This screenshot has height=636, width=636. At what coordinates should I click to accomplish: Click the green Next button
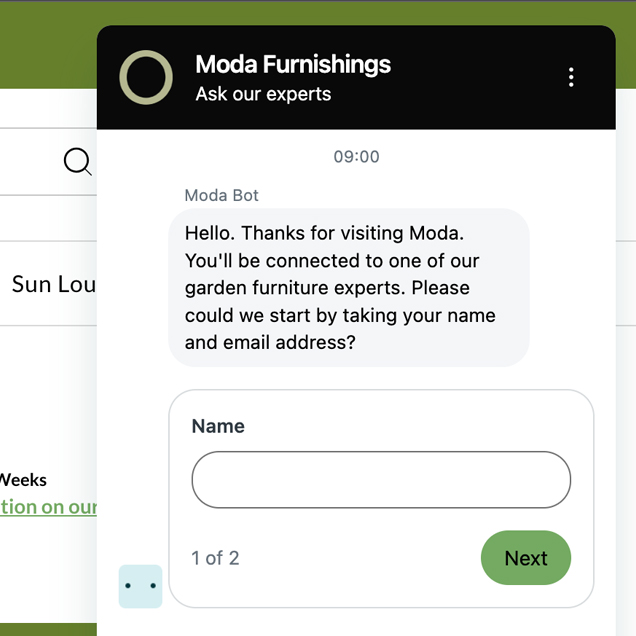click(526, 558)
